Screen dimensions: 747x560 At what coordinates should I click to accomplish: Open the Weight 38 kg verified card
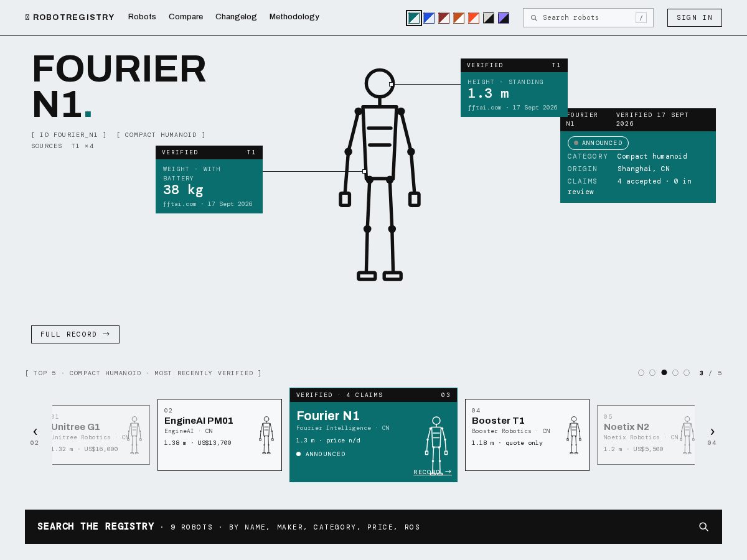209,179
